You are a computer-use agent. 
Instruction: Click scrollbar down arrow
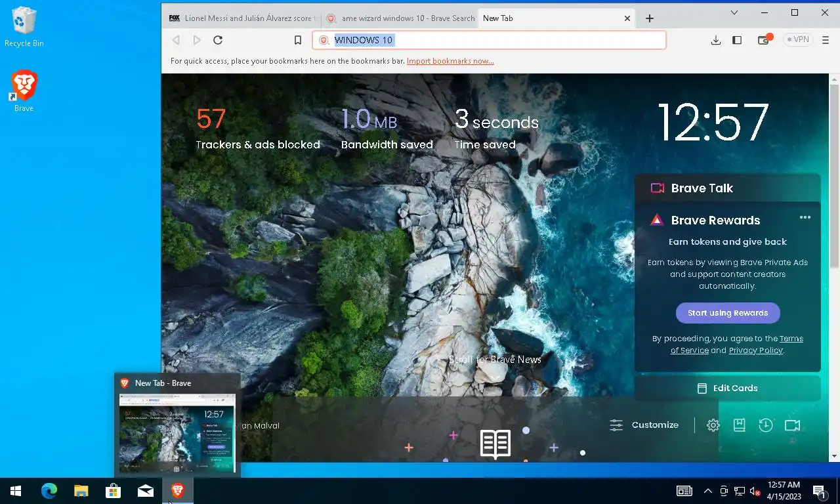[x=834, y=456]
